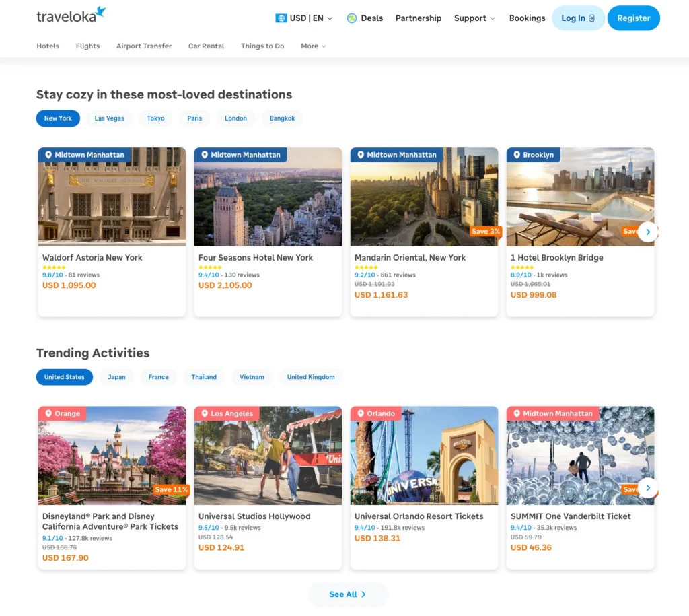
Task: Click the Mandarin Oriental star rating
Action: pyautogui.click(x=366, y=267)
